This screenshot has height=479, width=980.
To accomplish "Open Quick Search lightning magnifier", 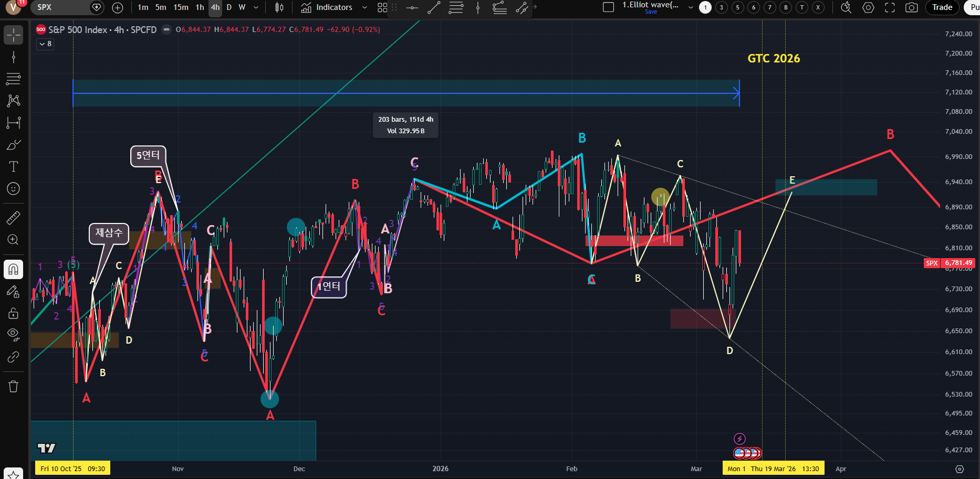I will click(846, 7).
